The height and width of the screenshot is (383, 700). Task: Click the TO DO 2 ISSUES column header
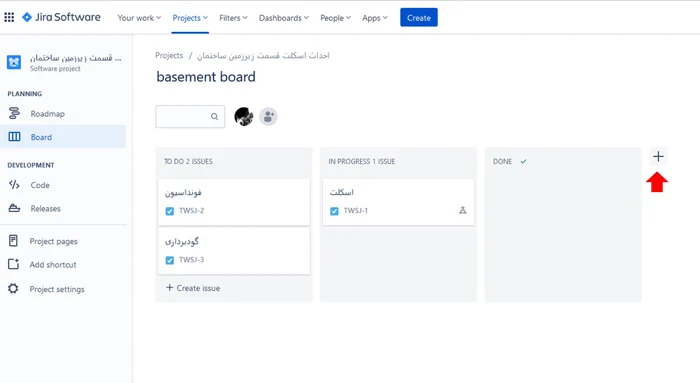tap(188, 161)
